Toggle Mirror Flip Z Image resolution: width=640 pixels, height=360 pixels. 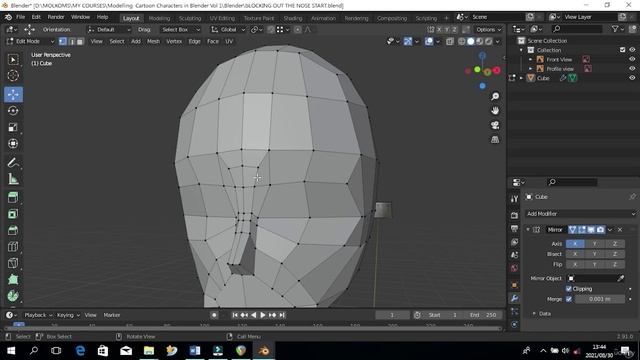[x=615, y=264]
